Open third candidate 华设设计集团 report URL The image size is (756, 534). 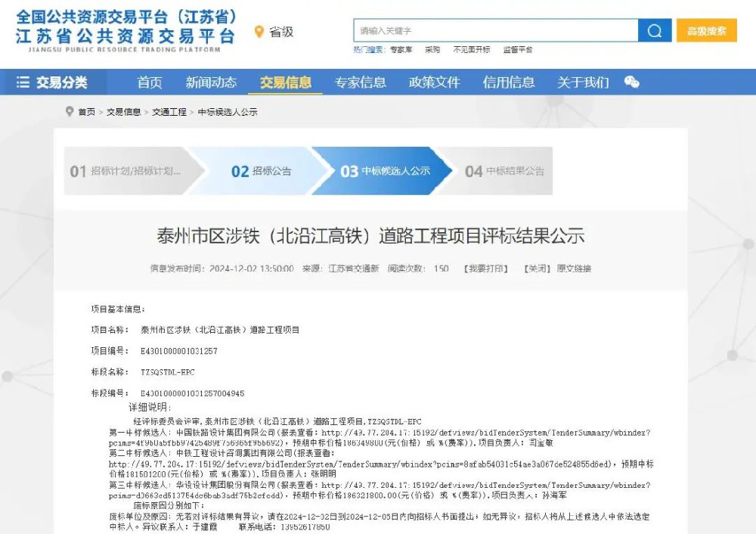click(486, 485)
